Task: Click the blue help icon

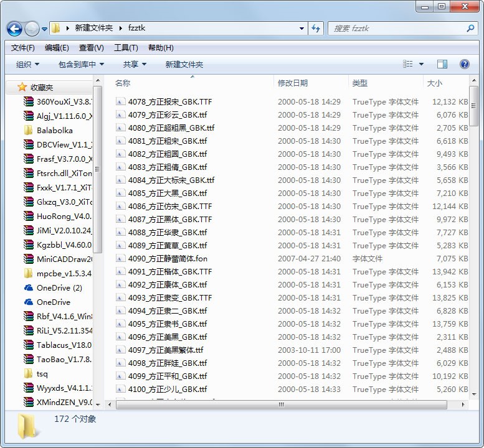Action: (464, 64)
